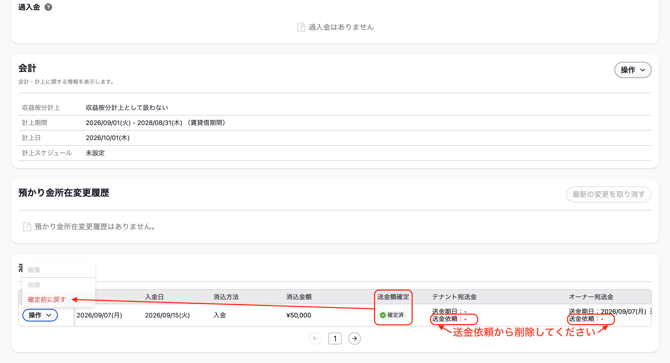
Task: Click 最新の変更を取り消す button
Action: tap(608, 194)
